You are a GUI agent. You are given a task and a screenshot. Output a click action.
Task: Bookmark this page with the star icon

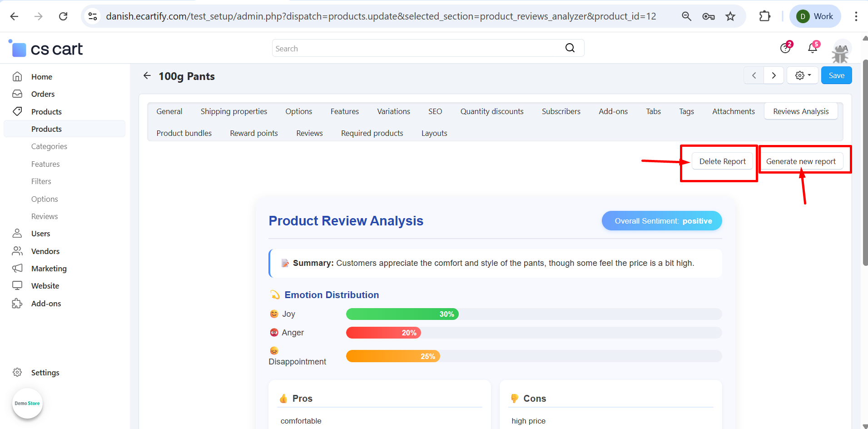tap(730, 16)
